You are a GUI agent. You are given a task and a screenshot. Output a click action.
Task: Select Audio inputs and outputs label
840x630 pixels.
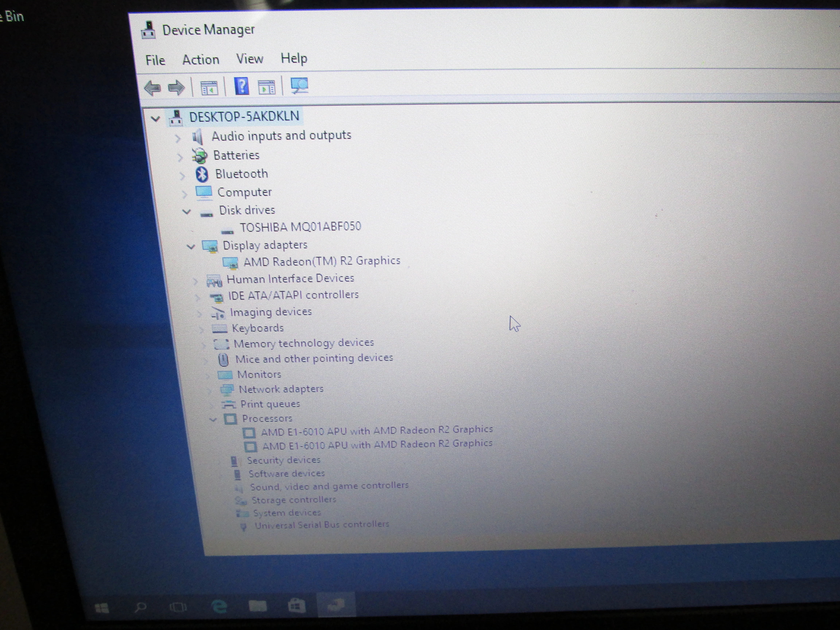coord(281,136)
